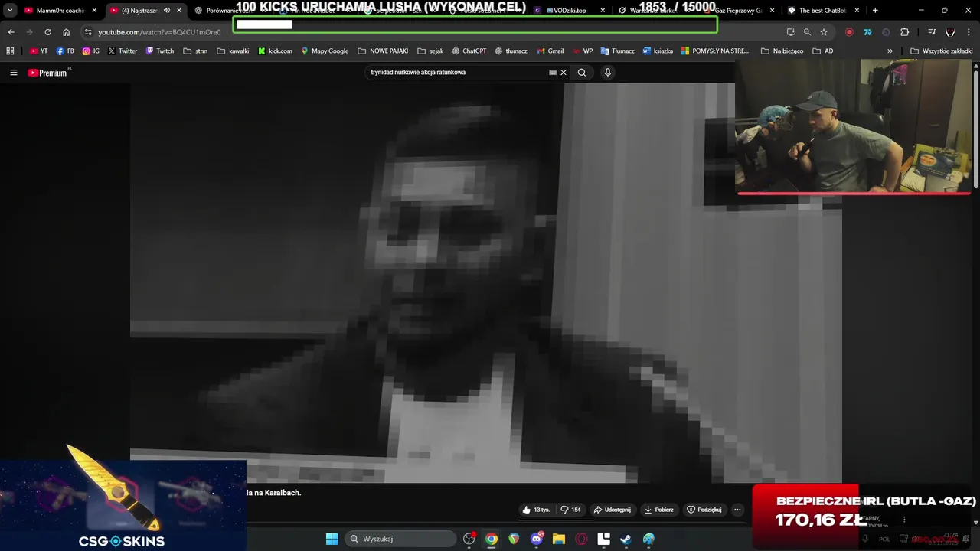Bookmark this page with the star icon
The image size is (980, 551).
point(824,32)
